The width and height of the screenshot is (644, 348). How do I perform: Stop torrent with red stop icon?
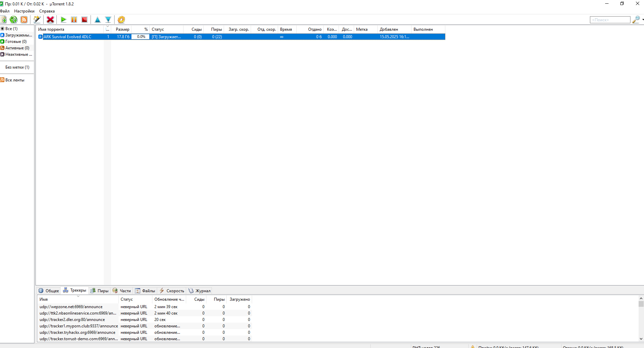click(84, 20)
